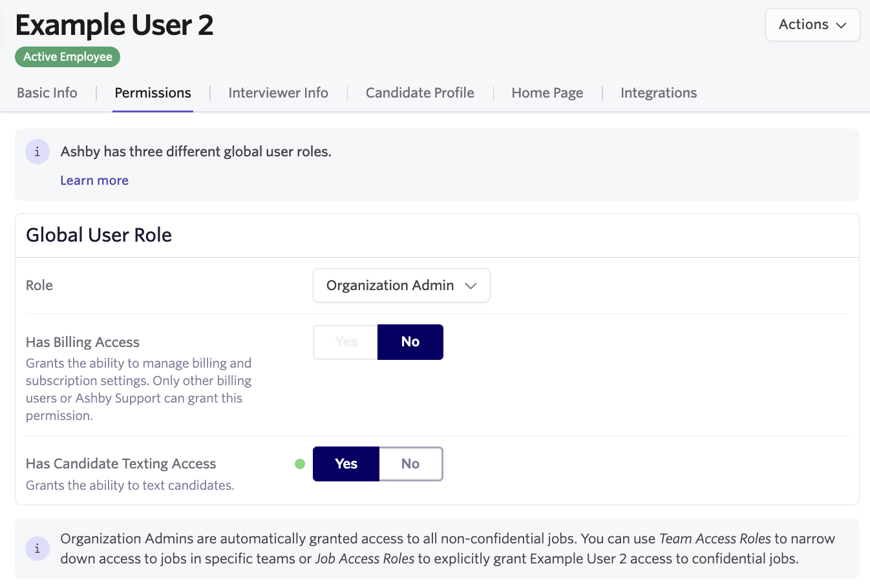Click the Example User 2 heading

tap(114, 25)
